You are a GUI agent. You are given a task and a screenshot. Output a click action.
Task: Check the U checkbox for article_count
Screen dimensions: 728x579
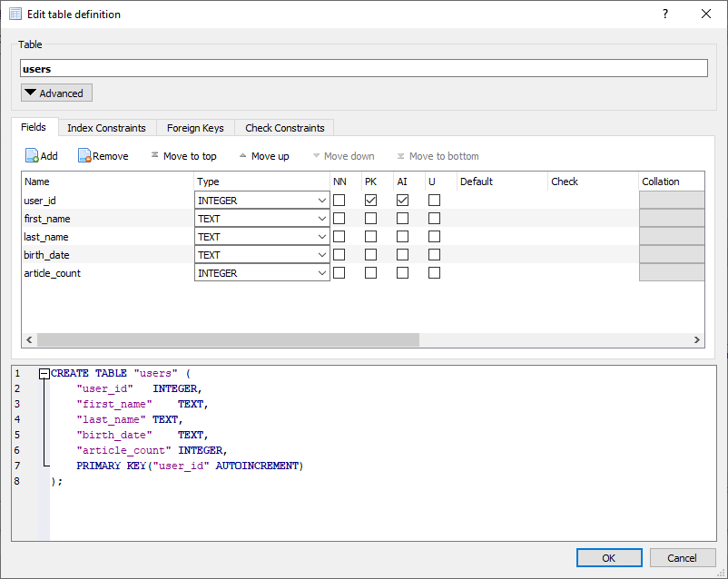tap(434, 272)
